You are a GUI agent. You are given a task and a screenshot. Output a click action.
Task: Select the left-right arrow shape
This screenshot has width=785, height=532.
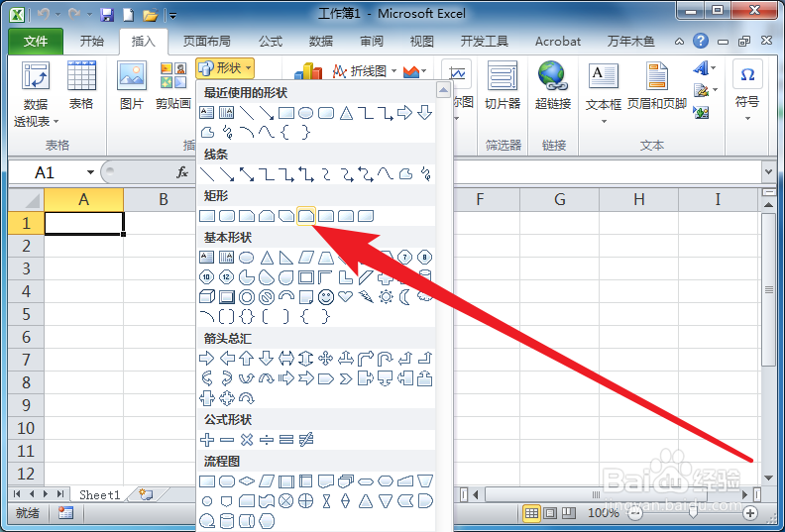pos(285,358)
